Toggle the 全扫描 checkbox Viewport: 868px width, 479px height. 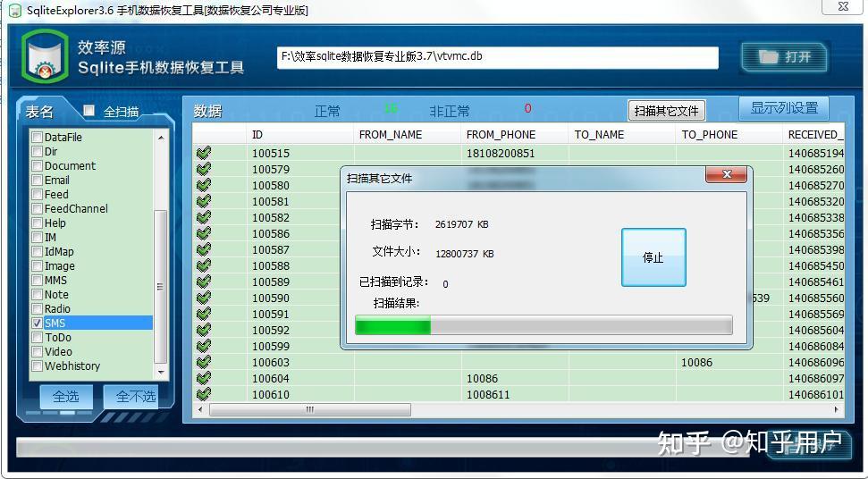tap(88, 111)
